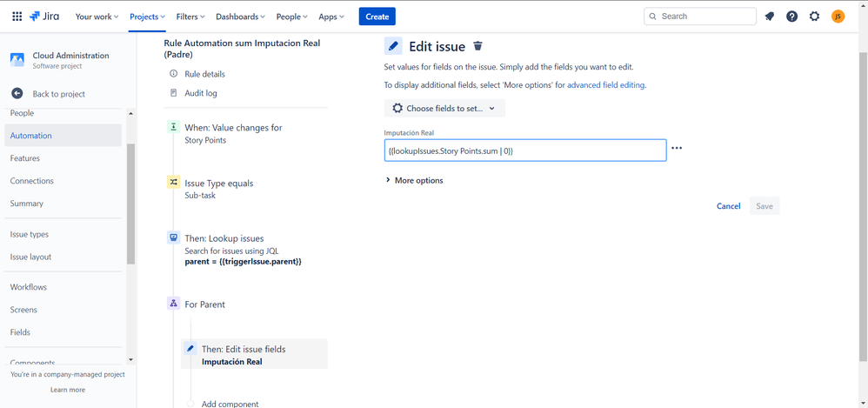Select the Then: Edit issue fields step
Viewport: 868px width, 408px height.
pyautogui.click(x=255, y=354)
